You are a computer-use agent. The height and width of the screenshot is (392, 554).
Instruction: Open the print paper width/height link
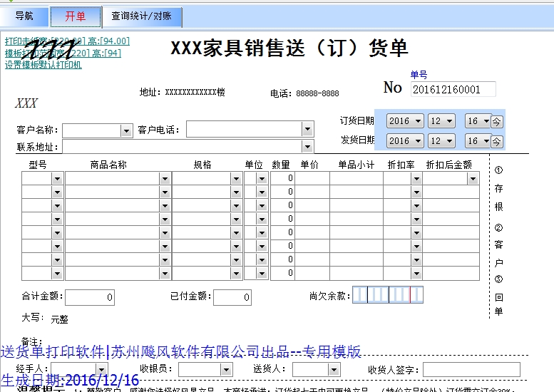67,41
